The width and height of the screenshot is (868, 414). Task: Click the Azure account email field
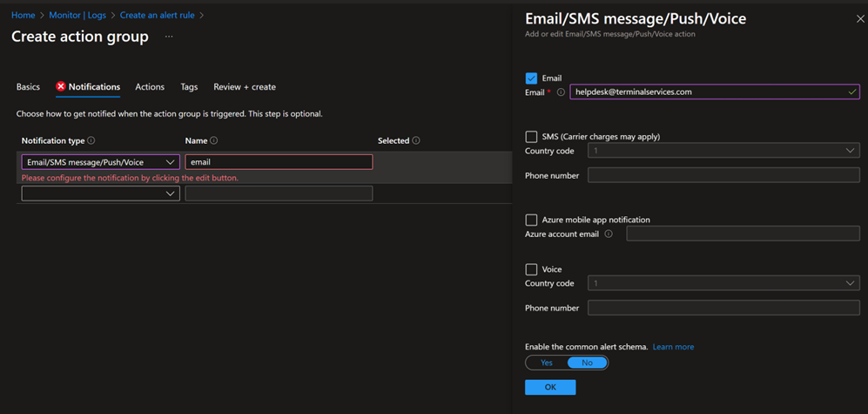[x=743, y=234]
